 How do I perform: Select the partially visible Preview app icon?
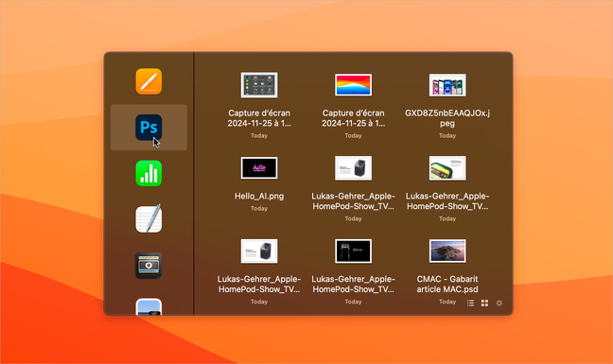pos(149,306)
